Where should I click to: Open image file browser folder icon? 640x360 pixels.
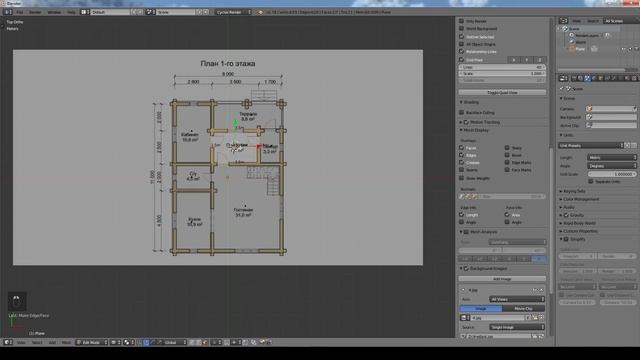[x=535, y=318]
